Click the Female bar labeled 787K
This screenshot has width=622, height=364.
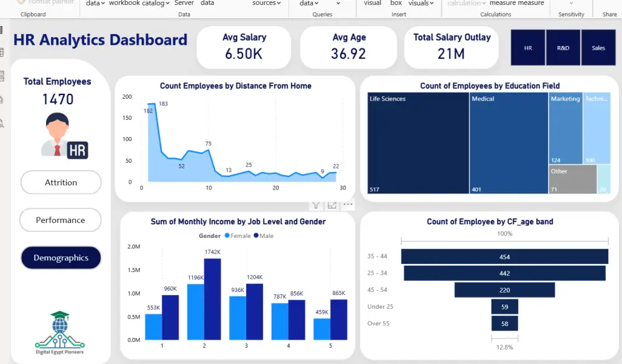coord(280,321)
